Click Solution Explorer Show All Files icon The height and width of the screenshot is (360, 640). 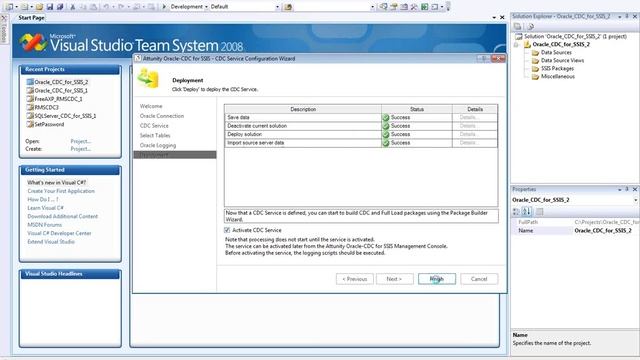(530, 27)
